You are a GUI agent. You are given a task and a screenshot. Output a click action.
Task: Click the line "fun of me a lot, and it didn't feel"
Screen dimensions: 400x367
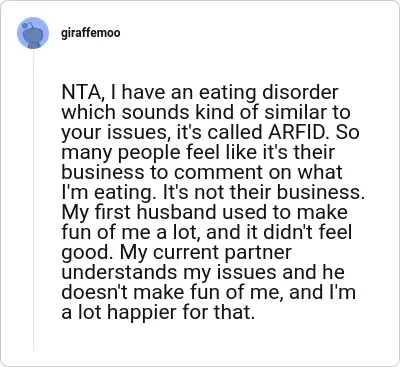207,233
